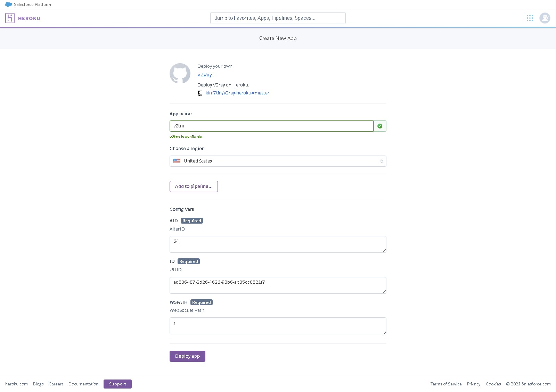Click the Heroku logo icon
Image resolution: width=556 pixels, height=392 pixels.
[x=10, y=18]
